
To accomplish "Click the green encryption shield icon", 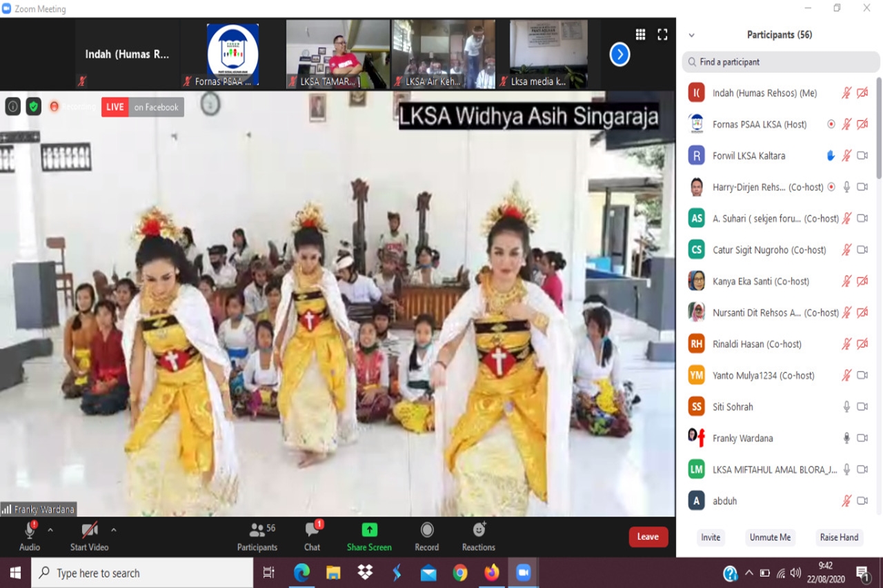I will (34, 106).
